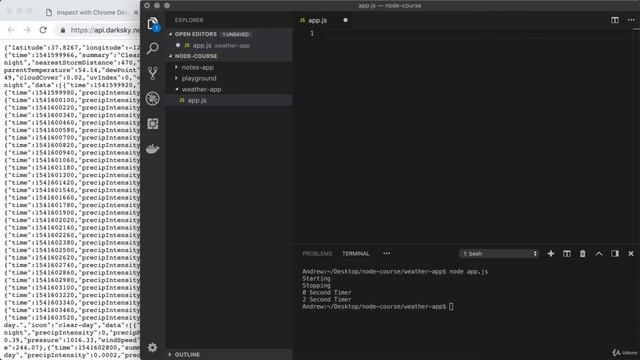The height and width of the screenshot is (360, 640).
Task: Reload the page in Chrome
Action: [43, 30]
